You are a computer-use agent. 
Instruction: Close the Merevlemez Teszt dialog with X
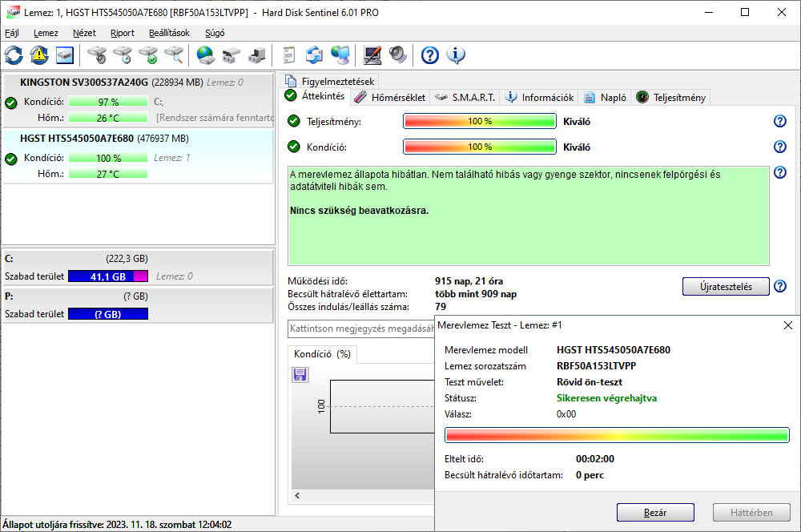[787, 325]
